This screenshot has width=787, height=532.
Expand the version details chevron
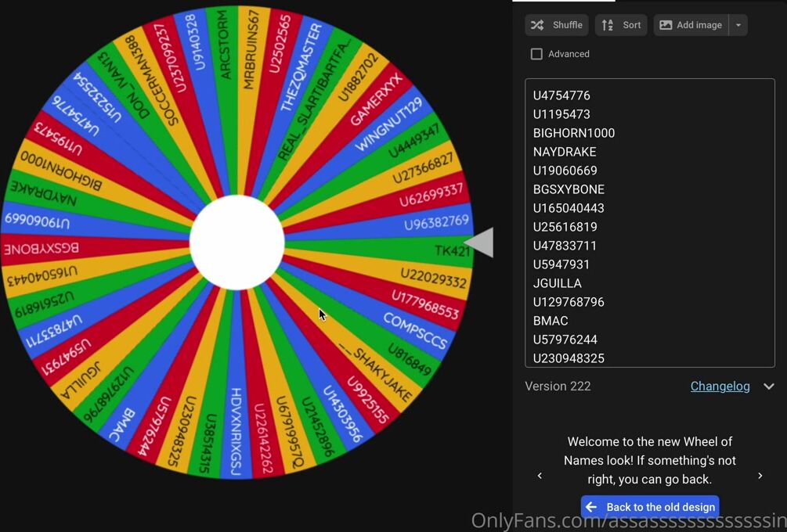tap(769, 386)
